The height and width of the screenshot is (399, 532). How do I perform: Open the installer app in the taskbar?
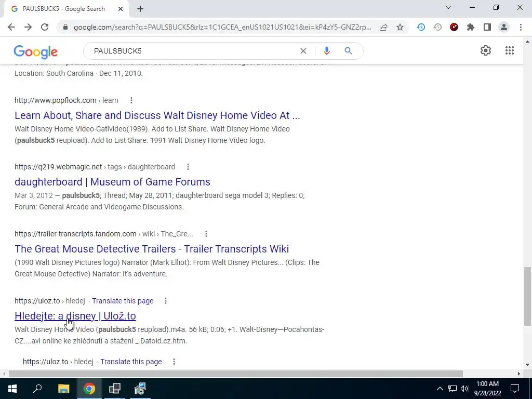(140, 389)
